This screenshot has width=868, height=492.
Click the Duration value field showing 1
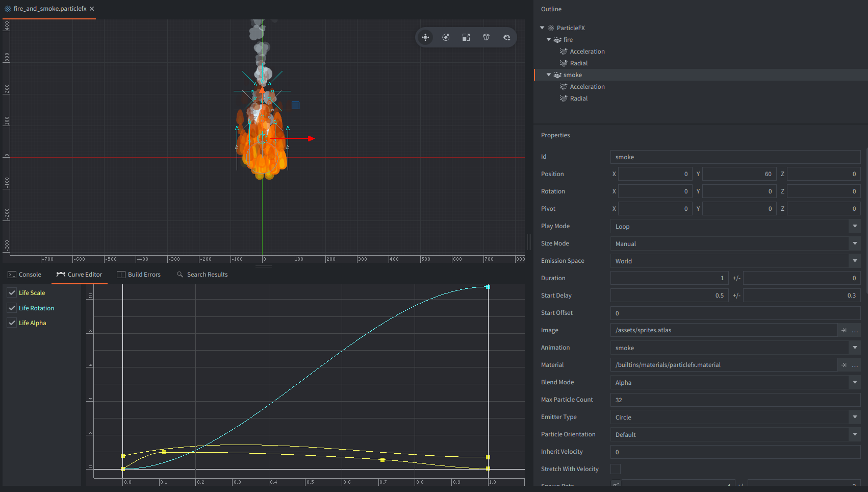[669, 278]
